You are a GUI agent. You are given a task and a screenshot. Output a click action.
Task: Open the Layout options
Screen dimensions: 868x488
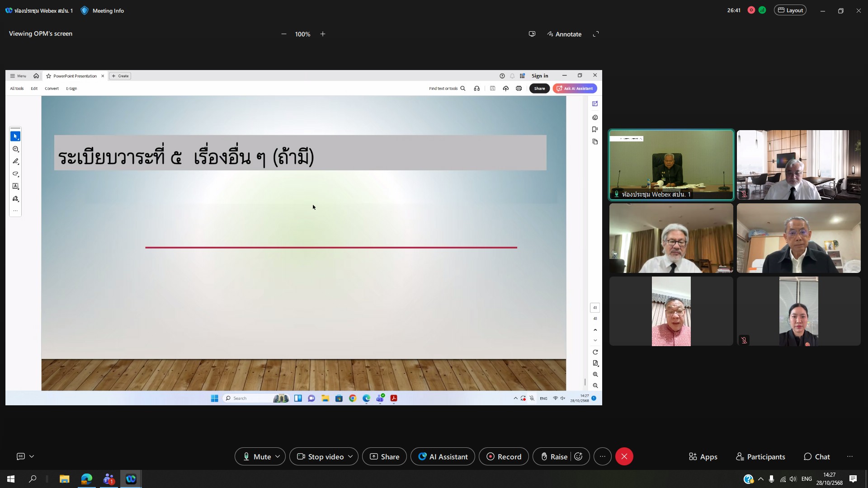click(x=790, y=10)
